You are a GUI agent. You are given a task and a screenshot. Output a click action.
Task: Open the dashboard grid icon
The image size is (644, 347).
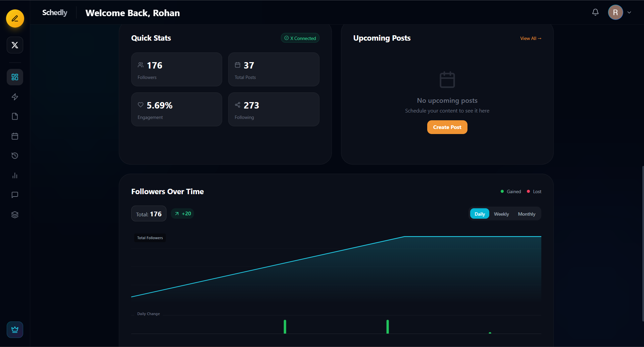pyautogui.click(x=15, y=77)
